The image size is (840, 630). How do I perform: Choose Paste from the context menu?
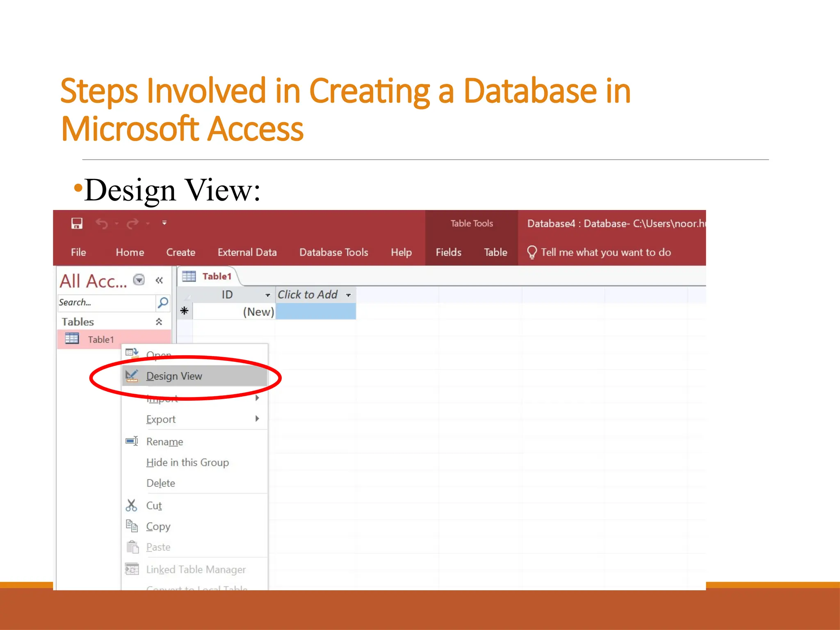pos(195,547)
